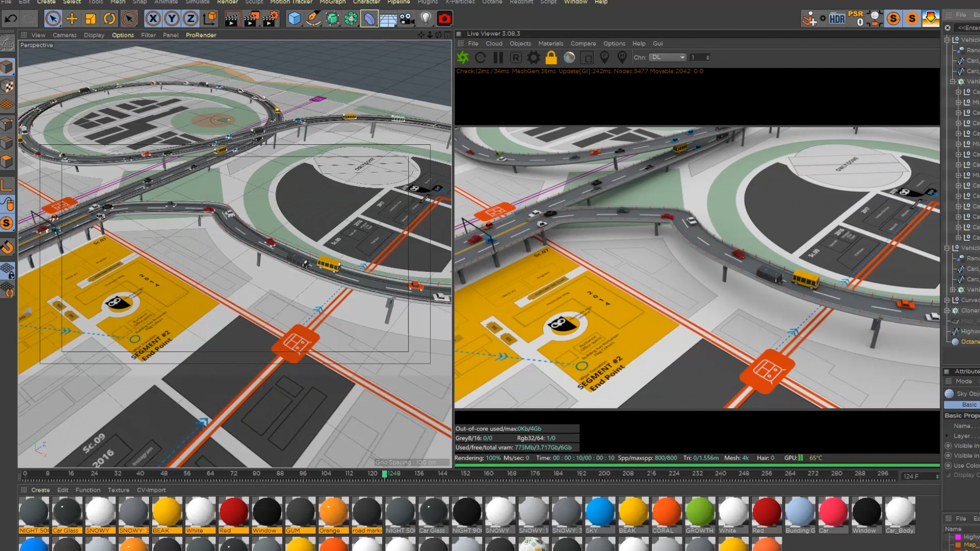Open the ProRender viewport menu

click(x=201, y=35)
